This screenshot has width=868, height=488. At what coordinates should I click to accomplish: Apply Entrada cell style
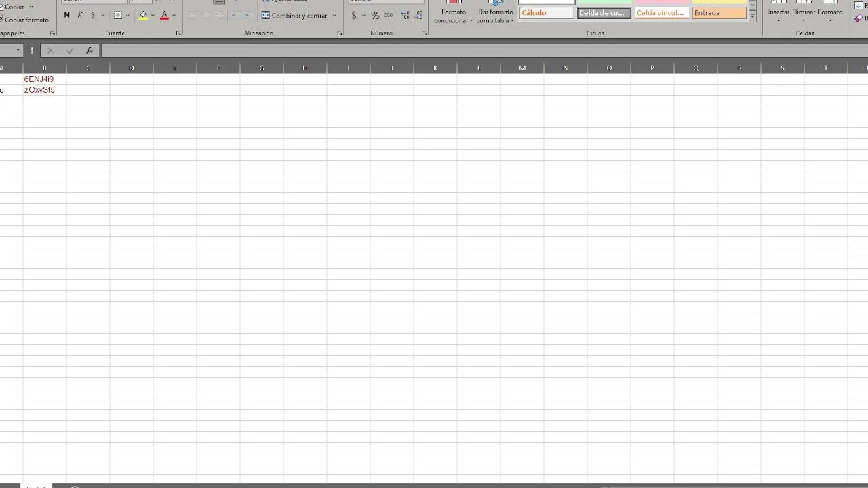(x=719, y=13)
